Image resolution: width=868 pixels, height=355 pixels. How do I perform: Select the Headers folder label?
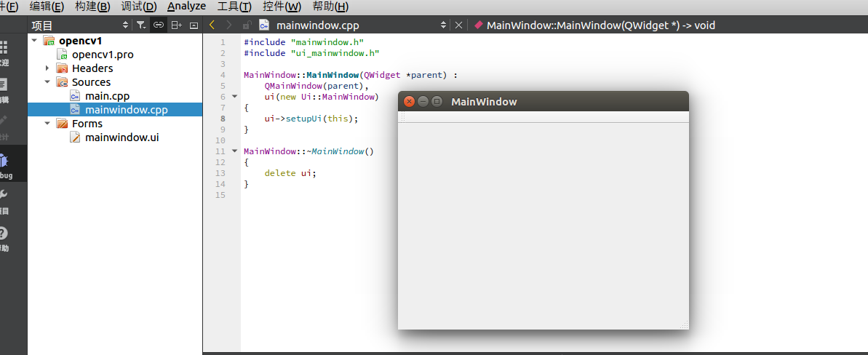[92, 68]
